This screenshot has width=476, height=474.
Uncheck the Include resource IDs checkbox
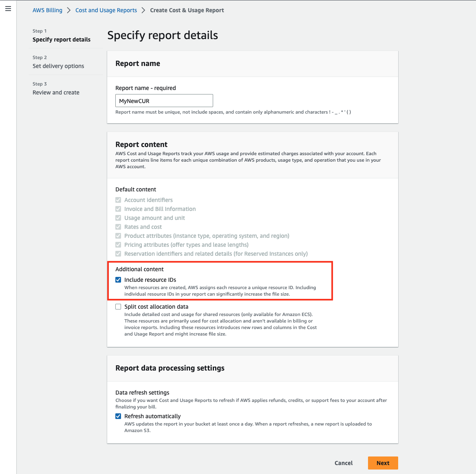pyautogui.click(x=118, y=280)
